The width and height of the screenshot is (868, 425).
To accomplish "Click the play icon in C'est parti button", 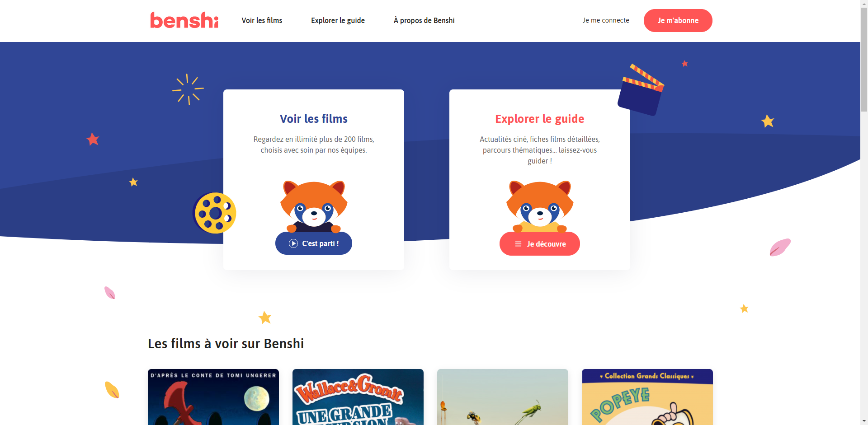I will (x=293, y=243).
